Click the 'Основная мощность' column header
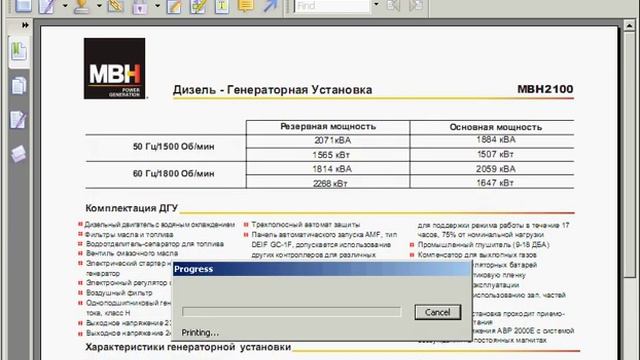 496,127
